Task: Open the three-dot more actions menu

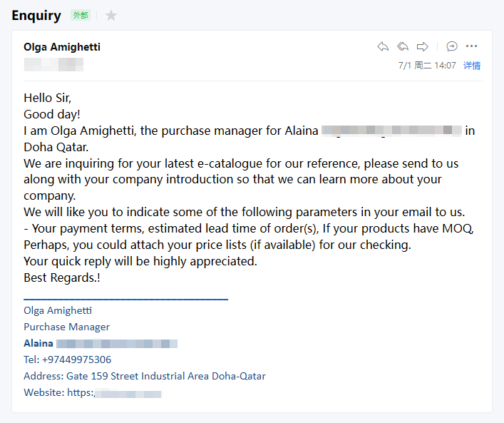Action: 472,46
